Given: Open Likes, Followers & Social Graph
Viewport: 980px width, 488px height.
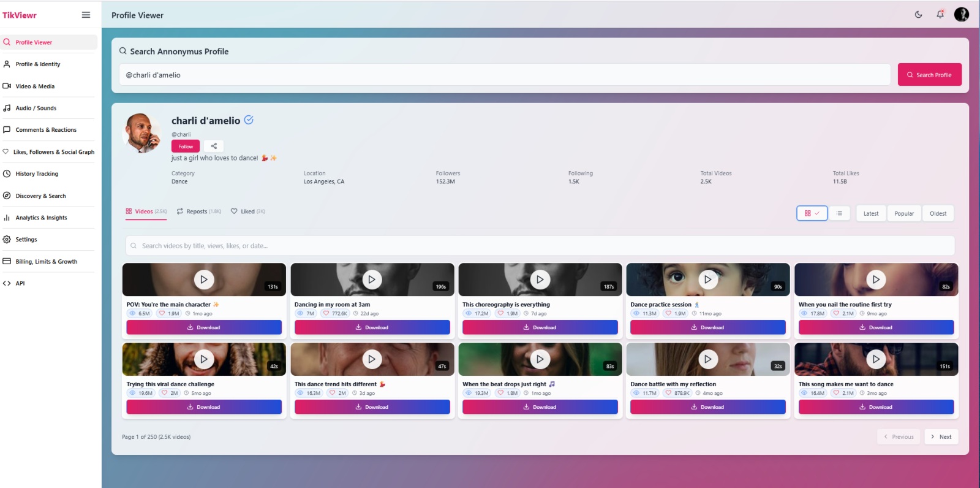Looking at the screenshot, I should tap(49, 151).
